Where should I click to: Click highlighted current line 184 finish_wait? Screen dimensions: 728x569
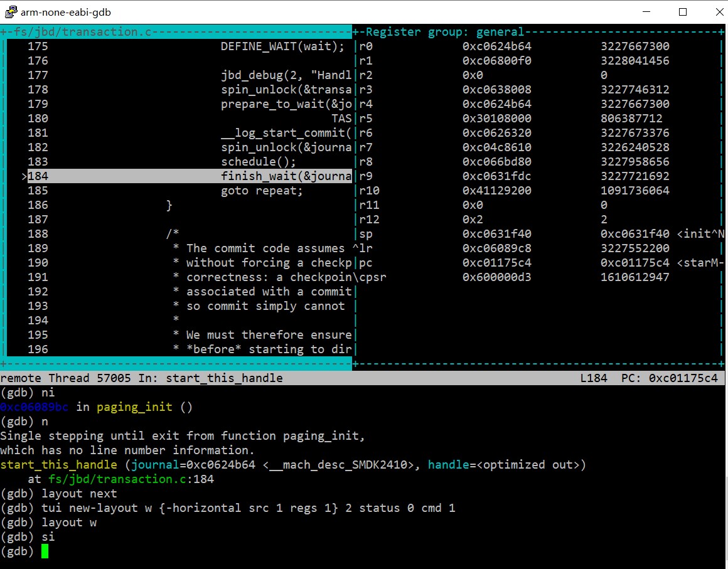pyautogui.click(x=190, y=176)
